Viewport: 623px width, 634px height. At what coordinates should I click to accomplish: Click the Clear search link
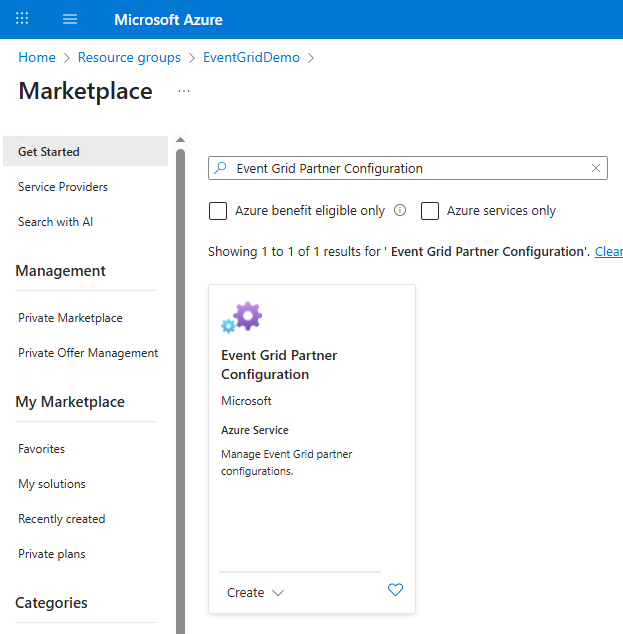click(x=608, y=251)
